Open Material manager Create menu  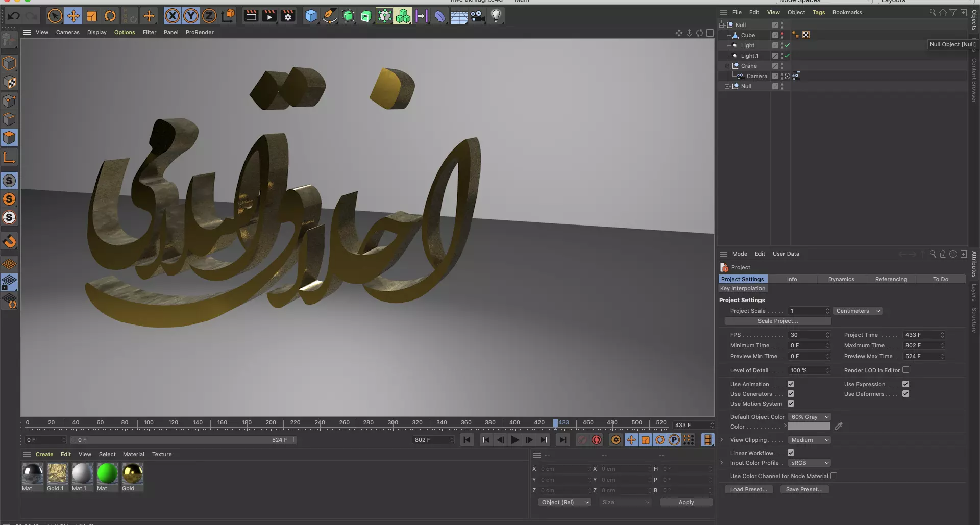[x=44, y=454]
